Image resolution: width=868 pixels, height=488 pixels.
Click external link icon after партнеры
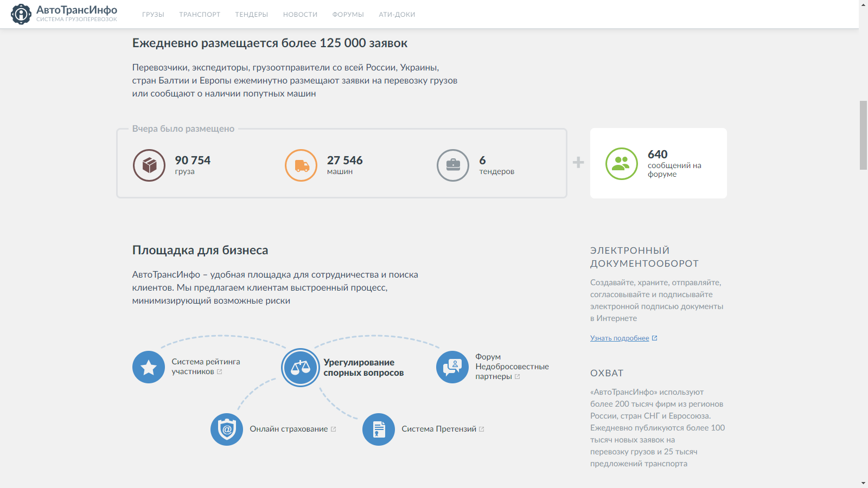coord(518,376)
